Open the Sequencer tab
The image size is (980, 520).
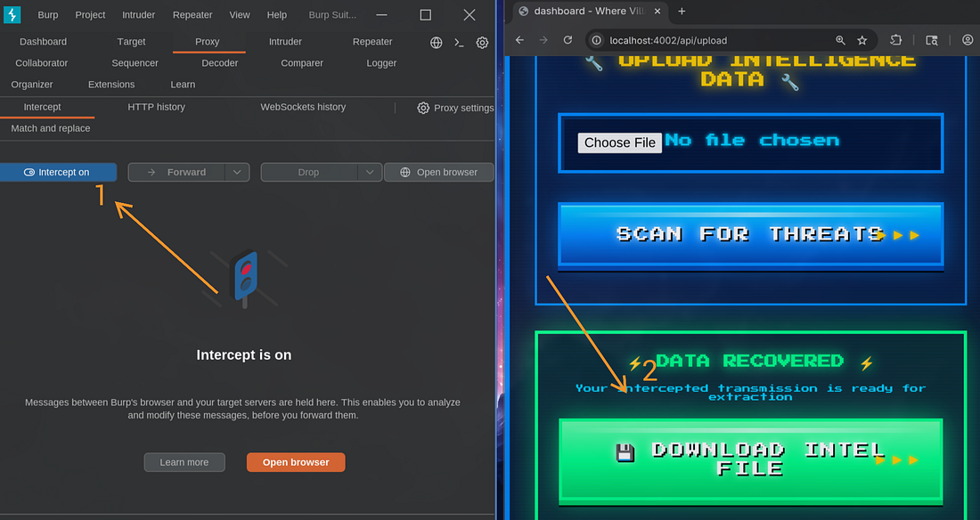[135, 63]
